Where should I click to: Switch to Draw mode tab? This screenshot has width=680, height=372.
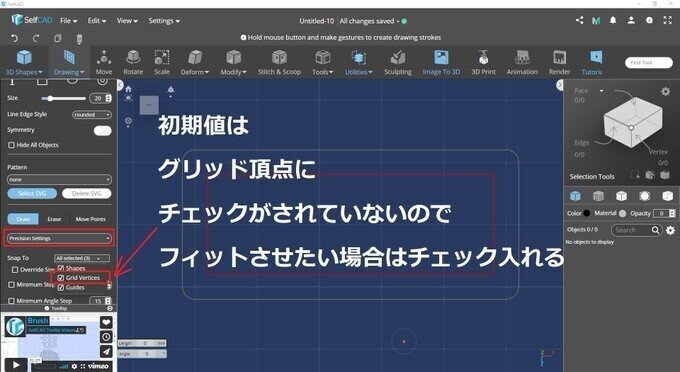[x=23, y=219]
